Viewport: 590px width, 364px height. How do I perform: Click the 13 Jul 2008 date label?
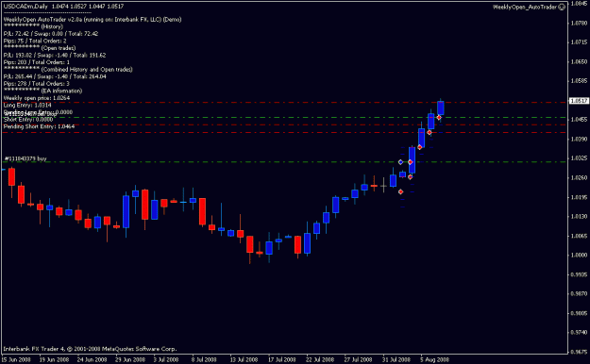tap(244, 360)
